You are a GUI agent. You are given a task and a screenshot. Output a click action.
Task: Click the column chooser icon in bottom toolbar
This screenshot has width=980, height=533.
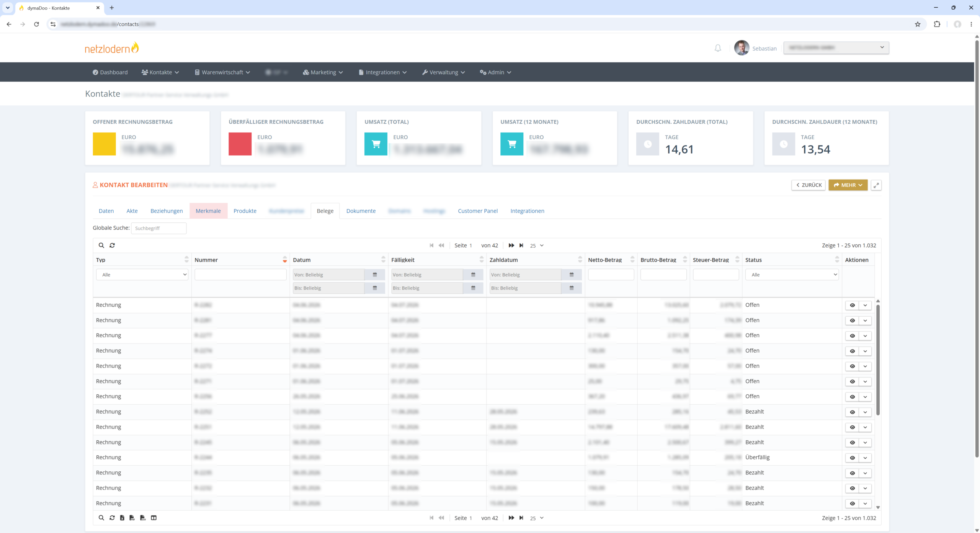point(154,518)
